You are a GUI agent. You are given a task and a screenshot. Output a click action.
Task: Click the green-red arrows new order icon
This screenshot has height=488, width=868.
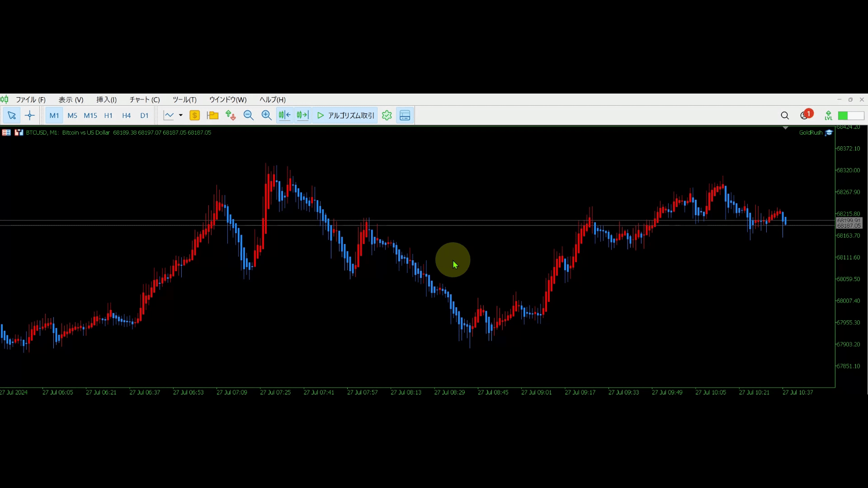[x=231, y=116]
